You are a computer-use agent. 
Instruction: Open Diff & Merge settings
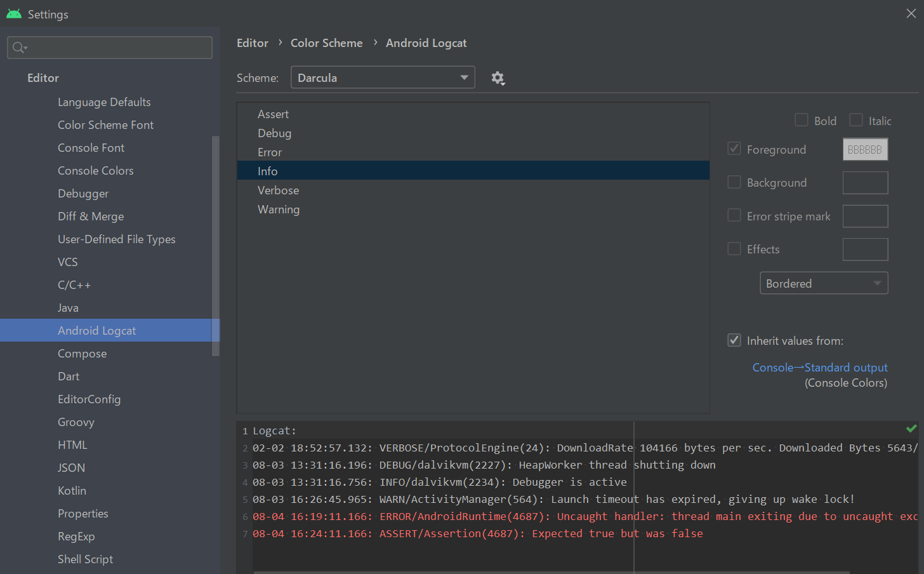point(91,217)
